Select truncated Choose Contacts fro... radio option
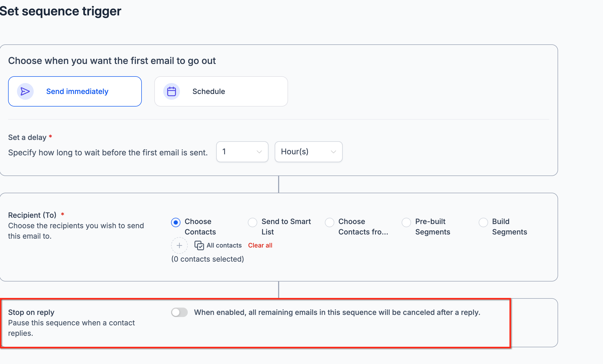 point(330,222)
